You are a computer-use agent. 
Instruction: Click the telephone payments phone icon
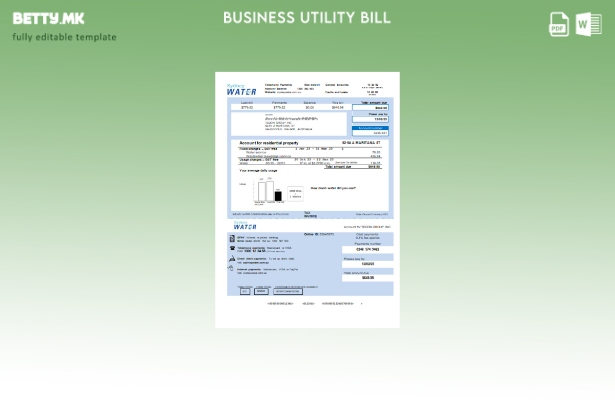point(232,249)
